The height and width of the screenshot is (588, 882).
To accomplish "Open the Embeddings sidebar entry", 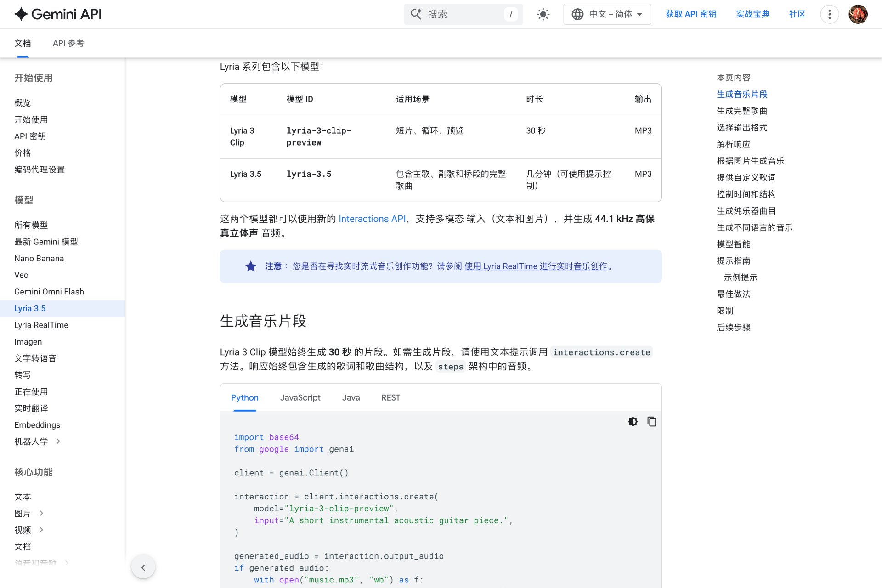I will [37, 425].
